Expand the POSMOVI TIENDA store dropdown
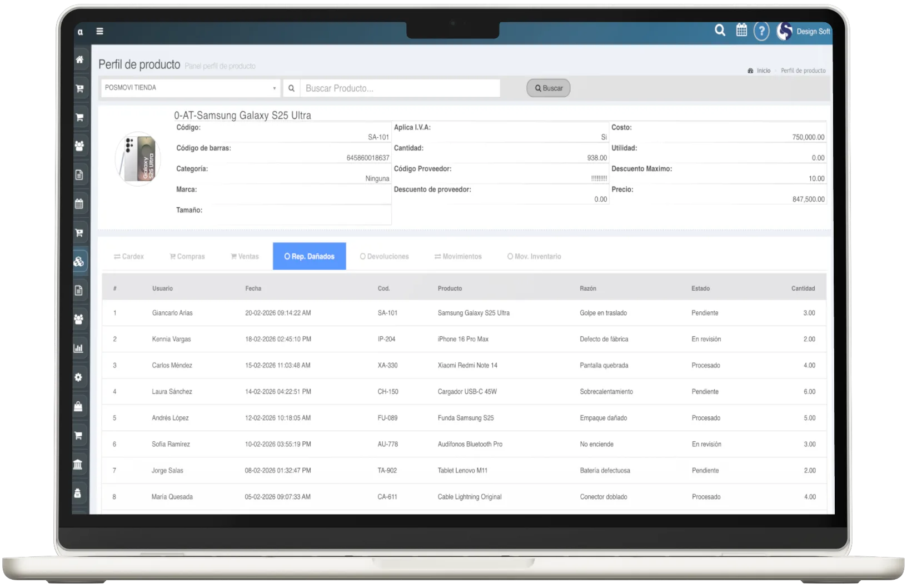 tap(190, 88)
